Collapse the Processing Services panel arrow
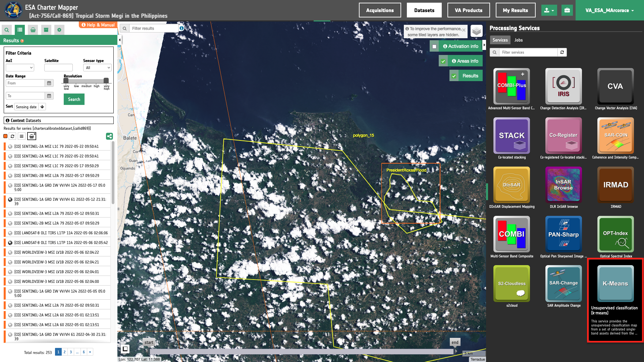This screenshot has height=362, width=644. pos(484,45)
